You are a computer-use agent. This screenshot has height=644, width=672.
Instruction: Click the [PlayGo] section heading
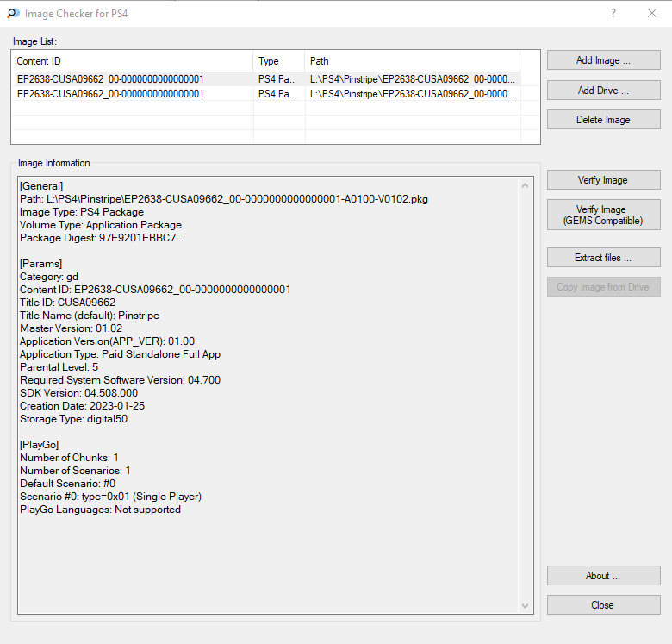tap(40, 445)
